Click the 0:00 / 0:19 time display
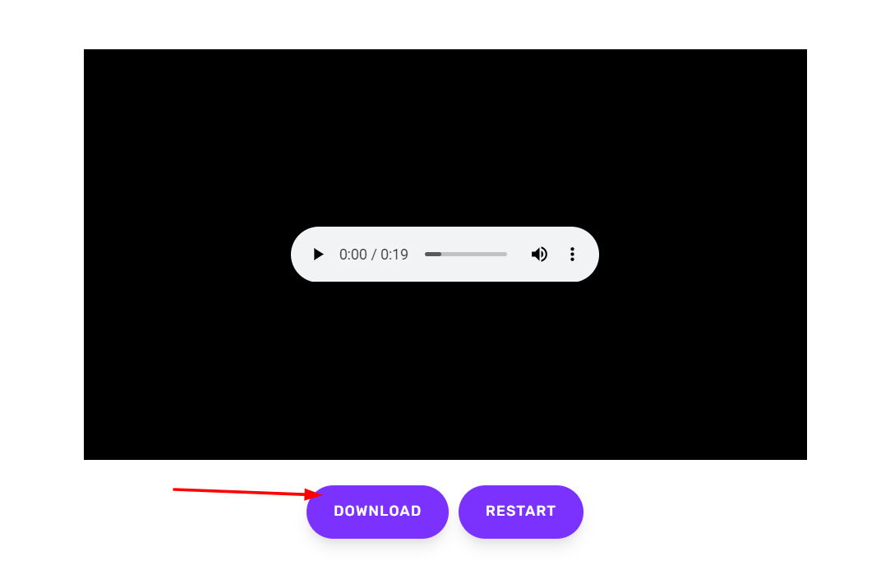Image resolution: width=881 pixels, height=588 pixels. [x=374, y=255]
